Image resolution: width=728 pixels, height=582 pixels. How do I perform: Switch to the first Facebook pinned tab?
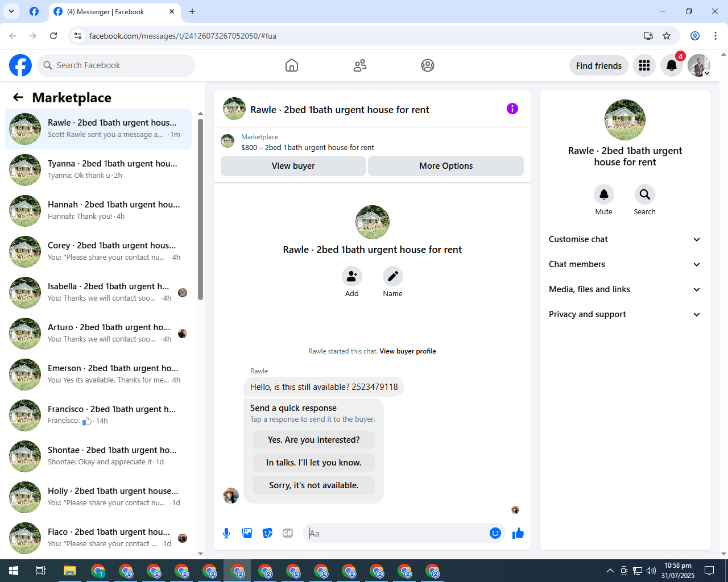pyautogui.click(x=34, y=11)
